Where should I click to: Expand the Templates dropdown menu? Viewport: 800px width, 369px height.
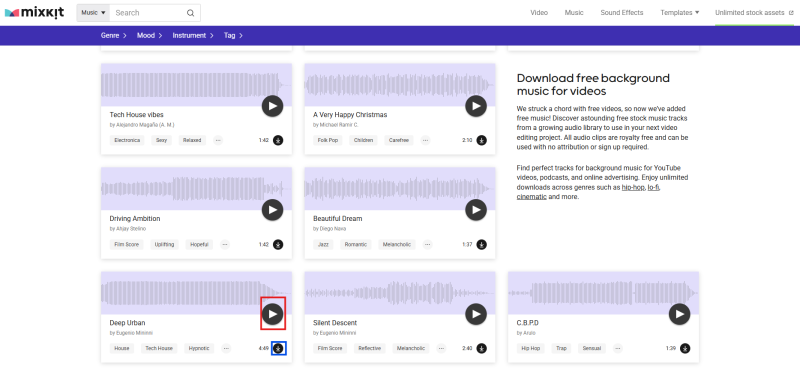[680, 13]
